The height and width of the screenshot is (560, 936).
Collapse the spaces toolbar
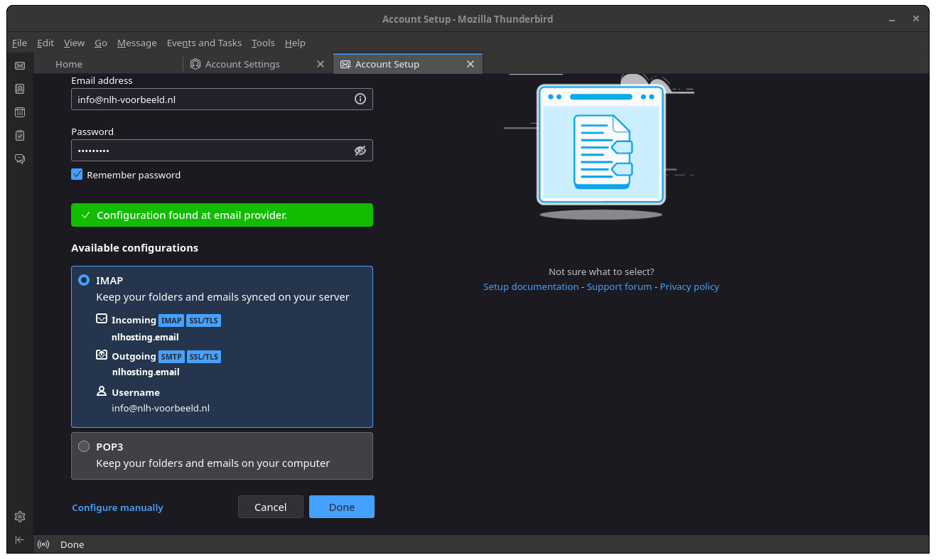[20, 540]
